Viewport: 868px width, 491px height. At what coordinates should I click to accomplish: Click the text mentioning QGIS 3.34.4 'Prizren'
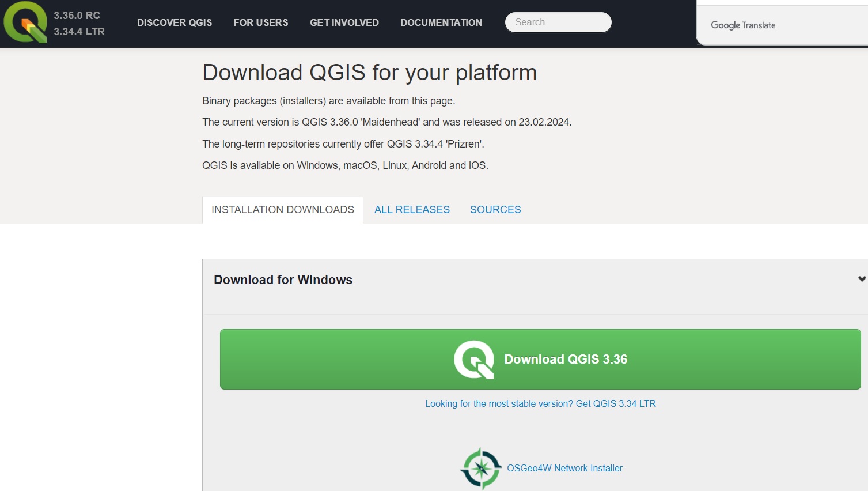[x=343, y=144]
